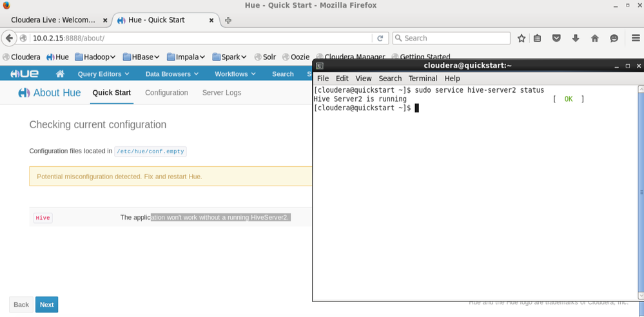Close the Cloudera Live tab

(x=105, y=20)
